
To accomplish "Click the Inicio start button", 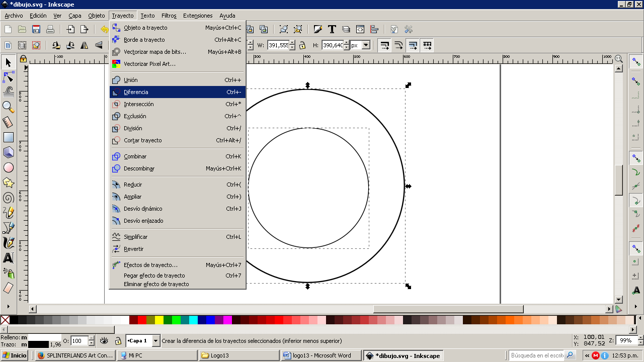I will pos(14,355).
